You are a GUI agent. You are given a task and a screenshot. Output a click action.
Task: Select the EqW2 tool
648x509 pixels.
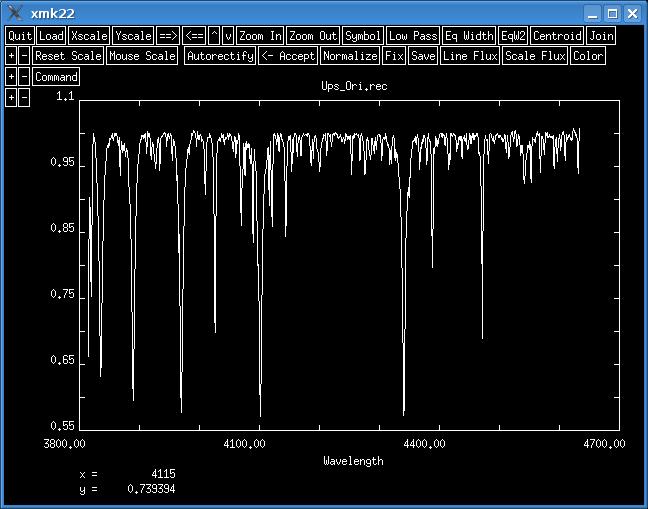tap(513, 36)
